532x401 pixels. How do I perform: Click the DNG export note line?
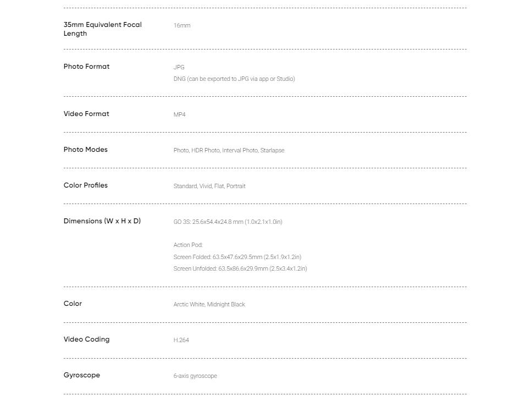pyautogui.click(x=234, y=79)
